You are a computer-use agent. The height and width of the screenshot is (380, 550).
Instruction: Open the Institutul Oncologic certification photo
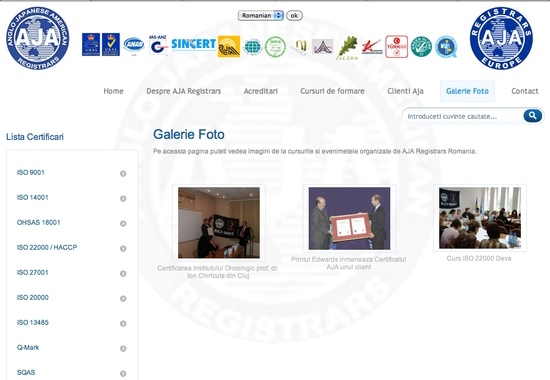click(219, 222)
